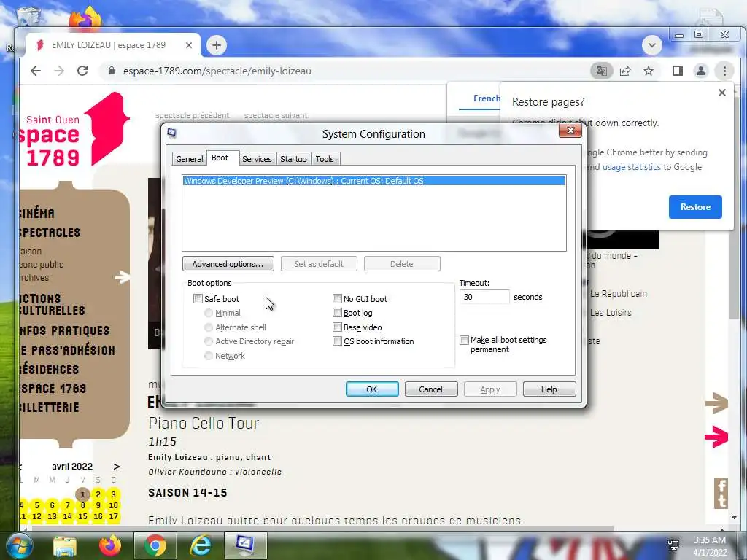Click OK in System Configuration
Image resolution: width=747 pixels, height=560 pixels.
tap(371, 389)
